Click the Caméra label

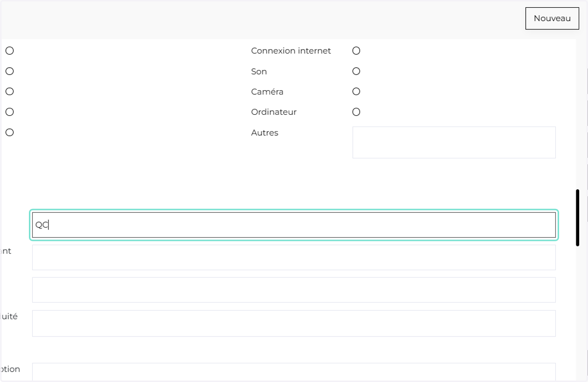[267, 92]
